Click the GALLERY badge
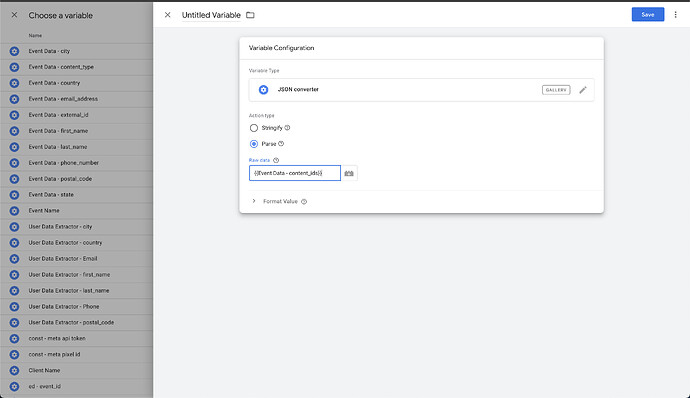The image size is (690, 398). pos(556,90)
